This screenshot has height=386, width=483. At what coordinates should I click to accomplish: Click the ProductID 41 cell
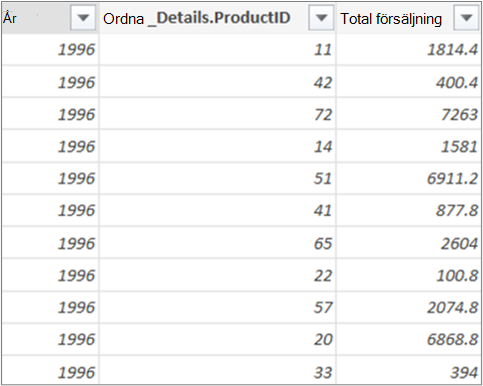click(217, 210)
